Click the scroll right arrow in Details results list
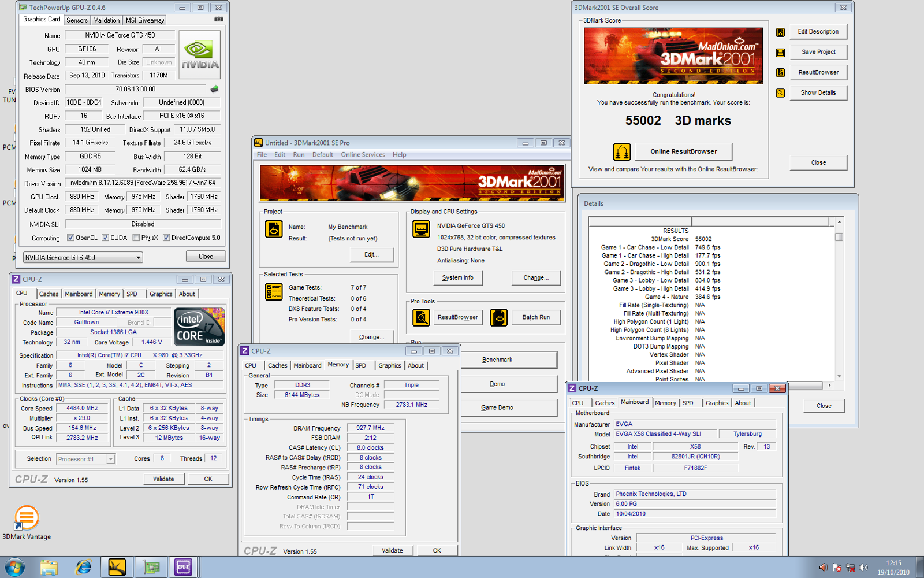Screen dimensions: 924x578 click(829, 386)
